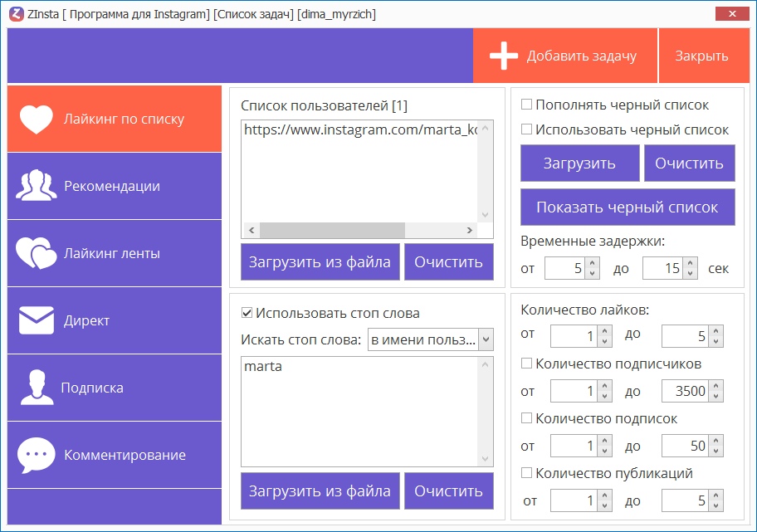757x532 pixels.
Task: Click Закрыть in the top bar
Action: click(701, 56)
